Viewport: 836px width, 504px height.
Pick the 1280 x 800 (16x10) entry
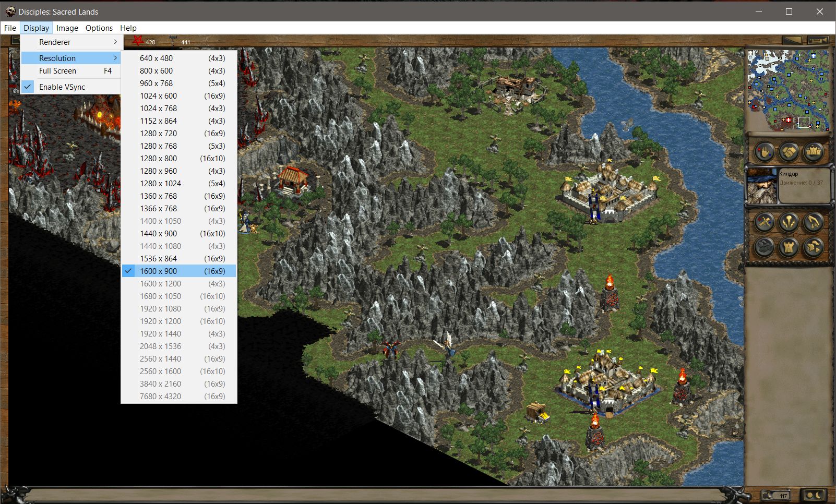tap(179, 159)
